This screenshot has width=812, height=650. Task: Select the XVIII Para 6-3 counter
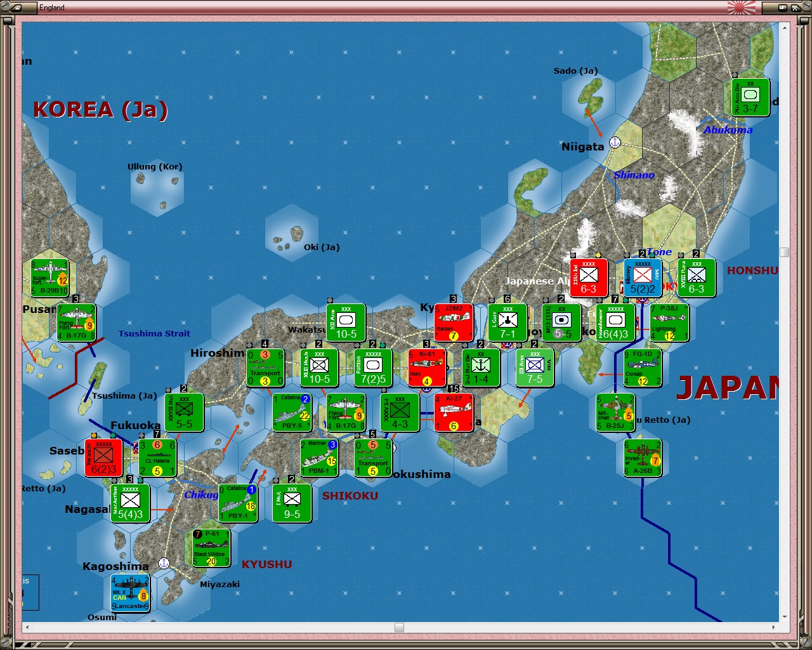(x=697, y=277)
